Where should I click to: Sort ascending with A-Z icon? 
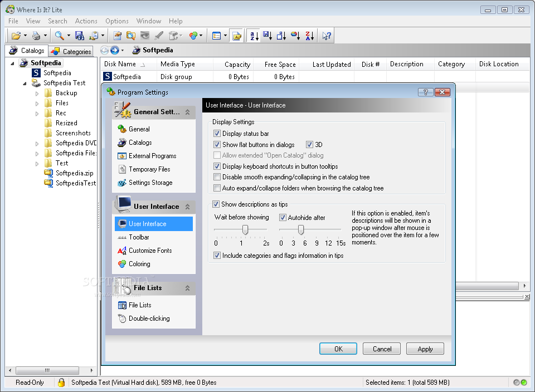[255, 36]
